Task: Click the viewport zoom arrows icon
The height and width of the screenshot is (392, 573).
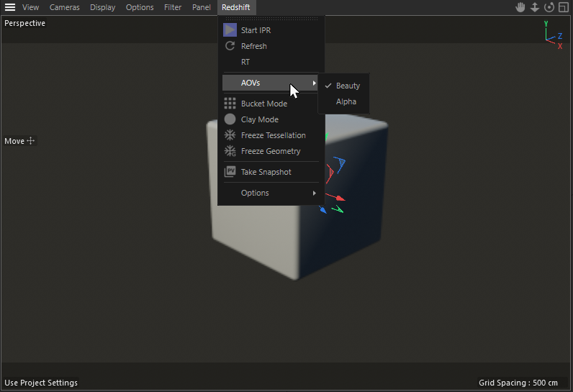Action: (535, 7)
